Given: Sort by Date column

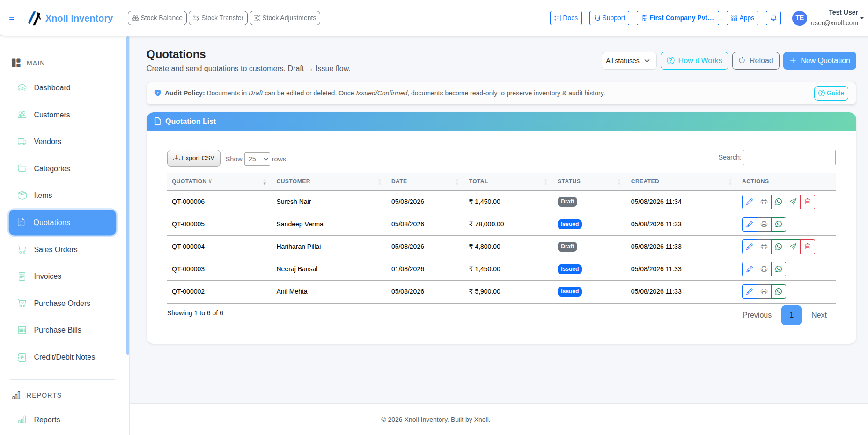Looking at the screenshot, I should [425, 181].
